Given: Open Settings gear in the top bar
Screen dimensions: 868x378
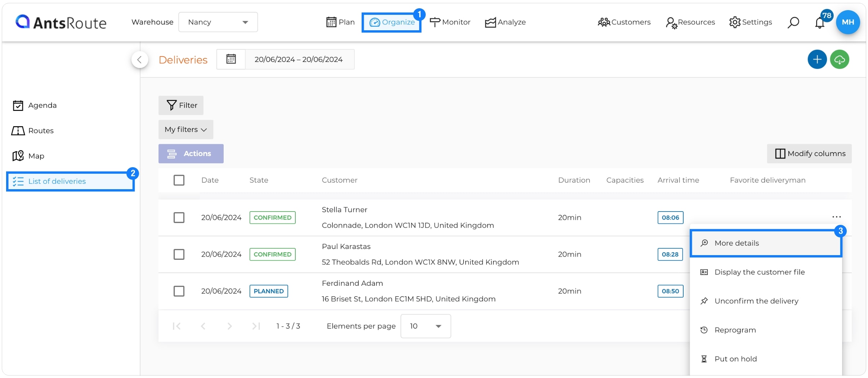Looking at the screenshot, I should pyautogui.click(x=751, y=22).
